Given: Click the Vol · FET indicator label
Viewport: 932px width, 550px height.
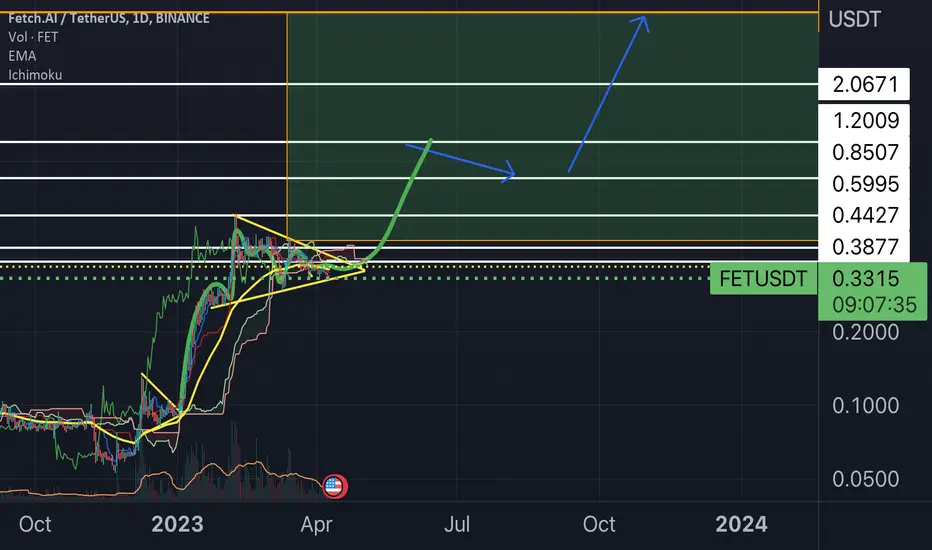Looking at the screenshot, I should [x=33, y=37].
